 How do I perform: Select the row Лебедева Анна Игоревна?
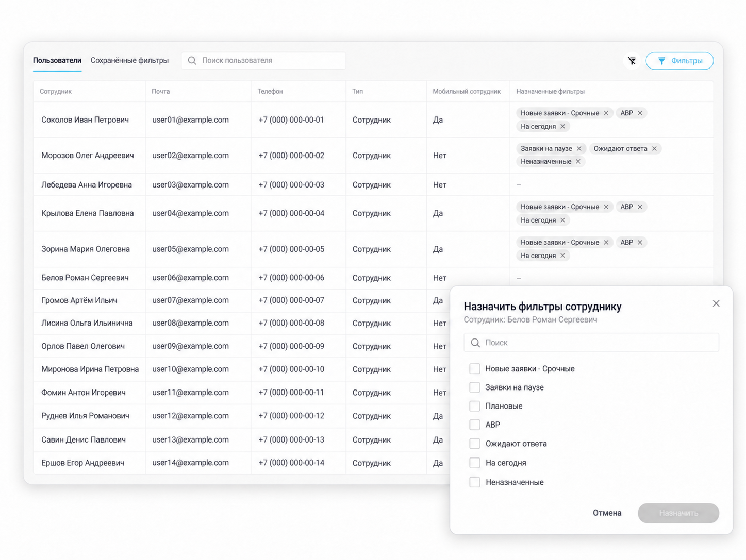tap(373, 185)
